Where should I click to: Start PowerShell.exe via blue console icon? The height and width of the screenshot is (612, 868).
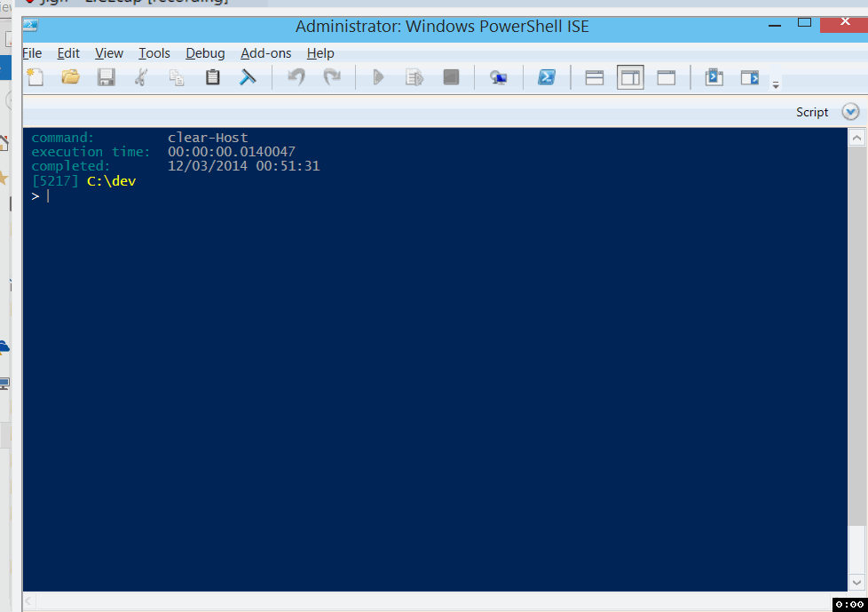pyautogui.click(x=547, y=77)
